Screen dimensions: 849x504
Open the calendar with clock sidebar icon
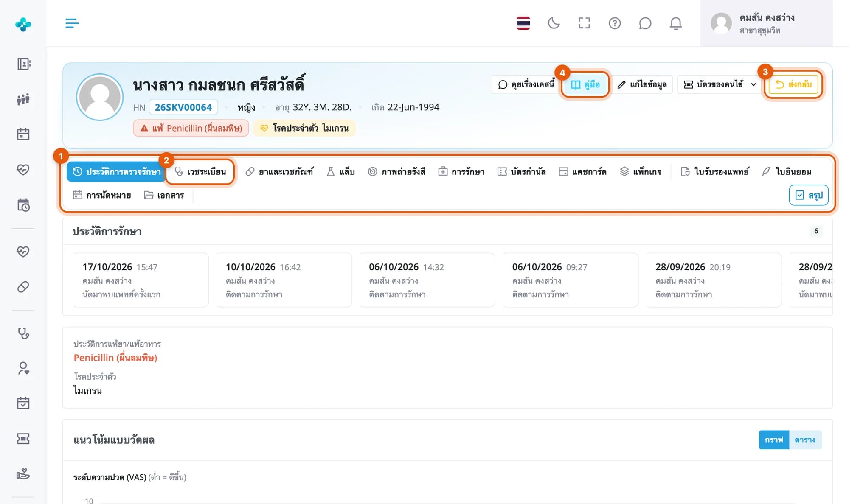click(23, 205)
